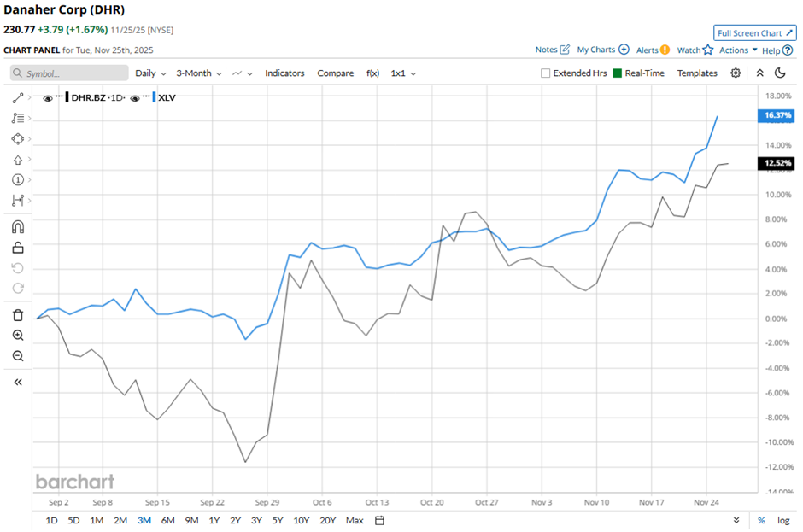Collapse the left drawing toolbar
Screen dimensions: 803x532
pos(18,382)
